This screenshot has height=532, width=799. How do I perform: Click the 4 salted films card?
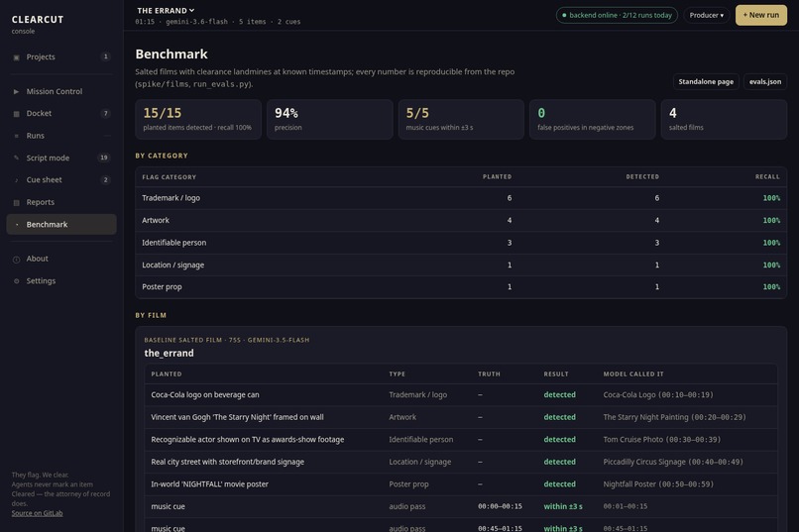724,120
